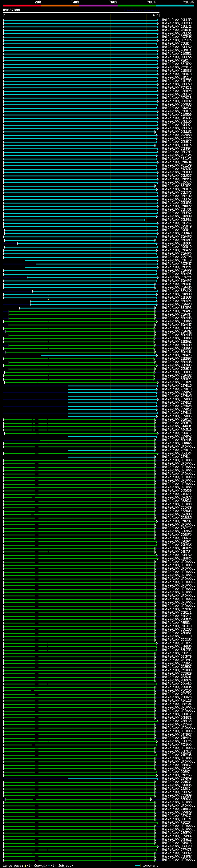Select the UniRef100_C1E8S6 label
The width and height of the screenshot is (197, 868).
pyautogui.click(x=176, y=71)
